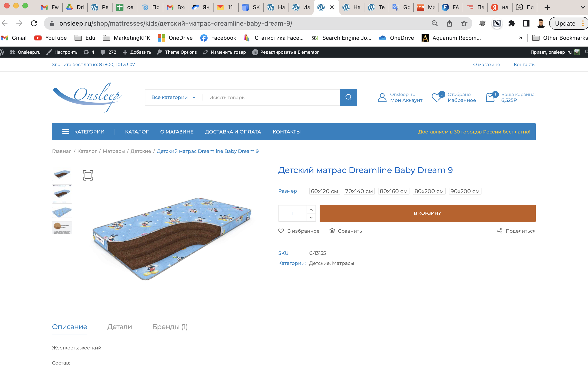Select size 80x160 см
The image size is (588, 373).
(394, 191)
